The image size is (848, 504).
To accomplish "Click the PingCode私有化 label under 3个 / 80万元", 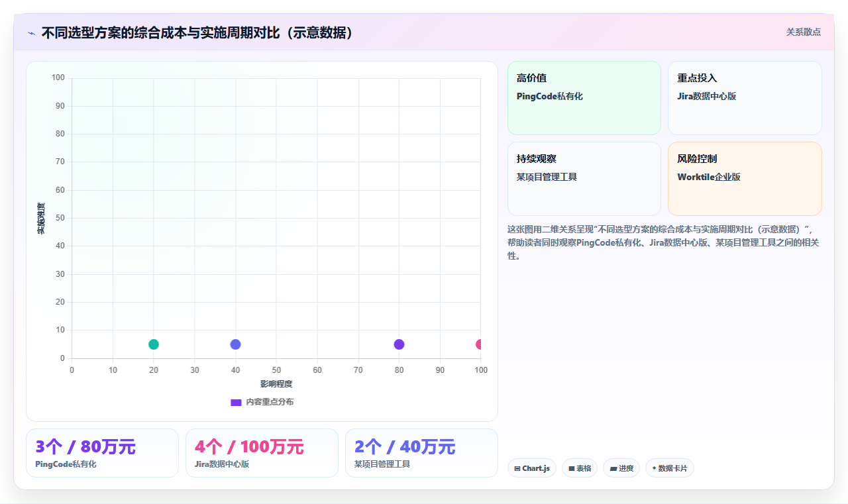I will point(66,464).
